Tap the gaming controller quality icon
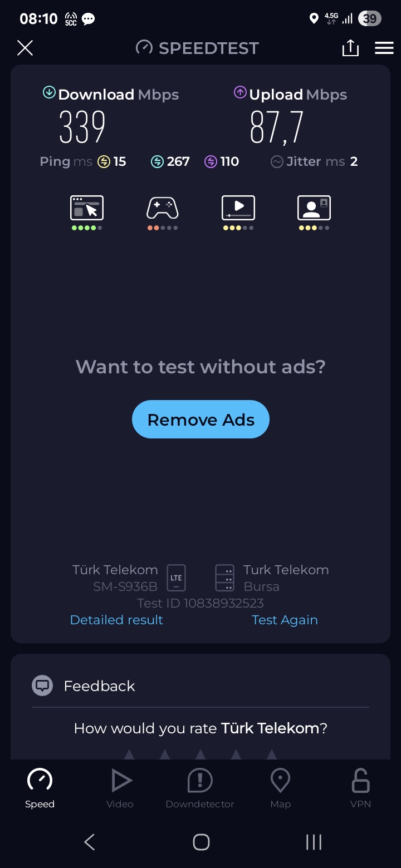The image size is (401, 868). point(162,208)
